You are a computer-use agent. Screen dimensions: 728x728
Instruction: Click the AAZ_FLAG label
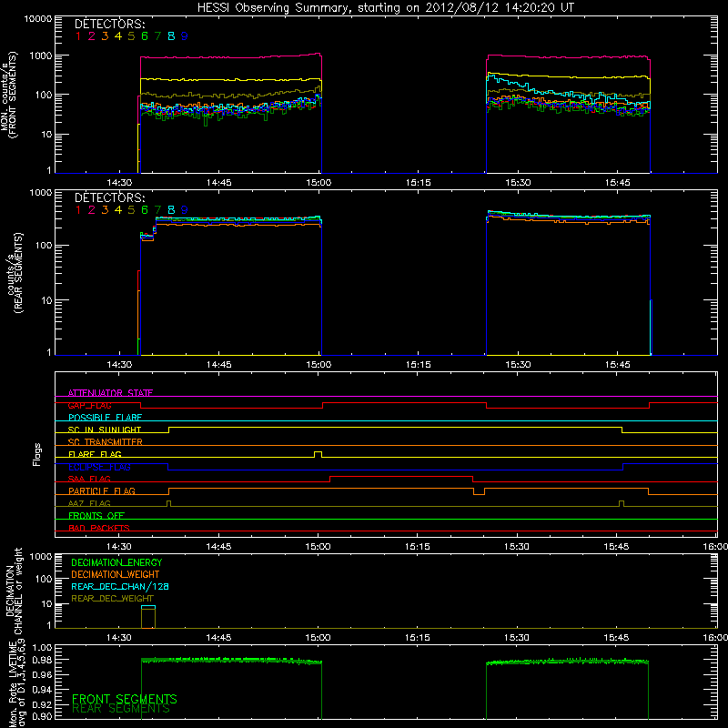(x=89, y=503)
